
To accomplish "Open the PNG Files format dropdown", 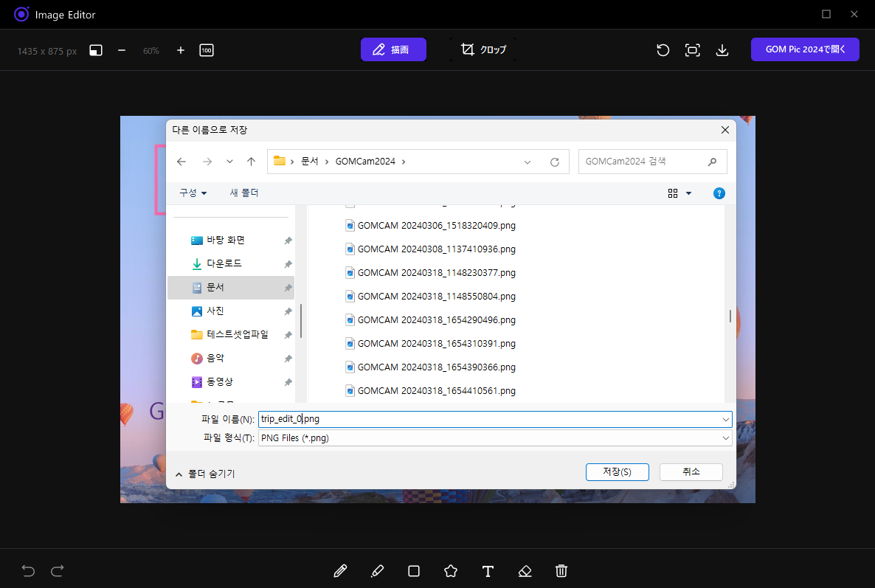I will (494, 438).
